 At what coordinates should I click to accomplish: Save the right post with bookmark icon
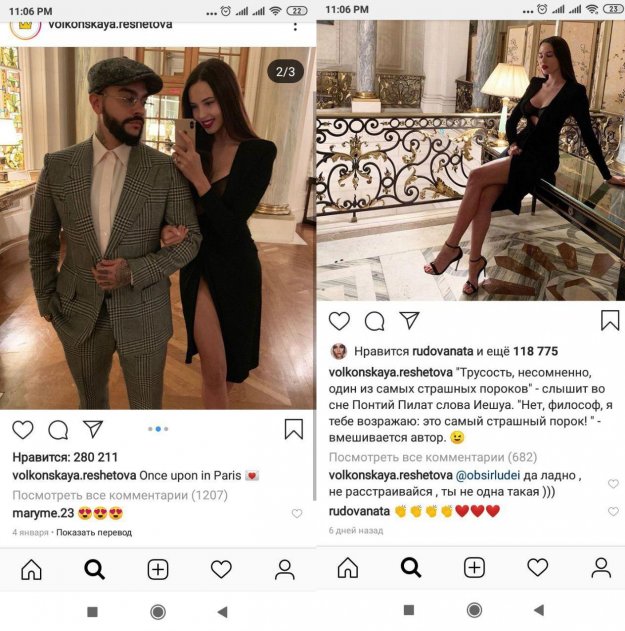pos(609,320)
